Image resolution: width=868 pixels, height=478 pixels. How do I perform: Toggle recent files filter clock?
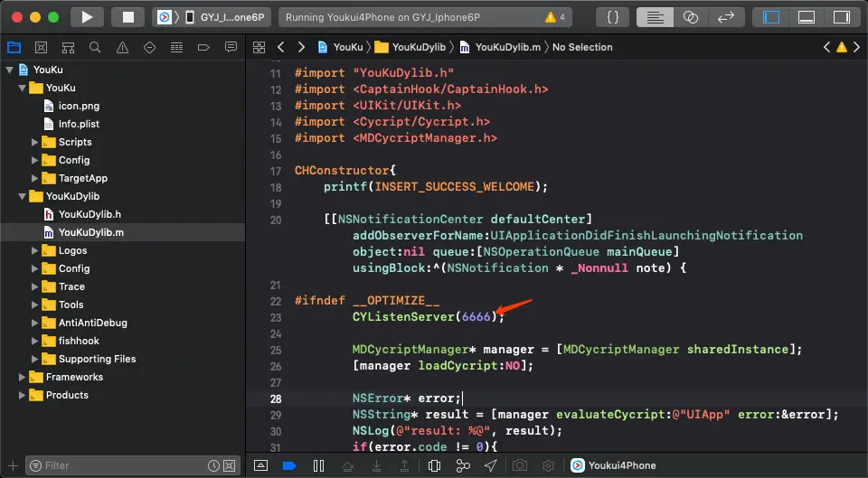tap(213, 466)
